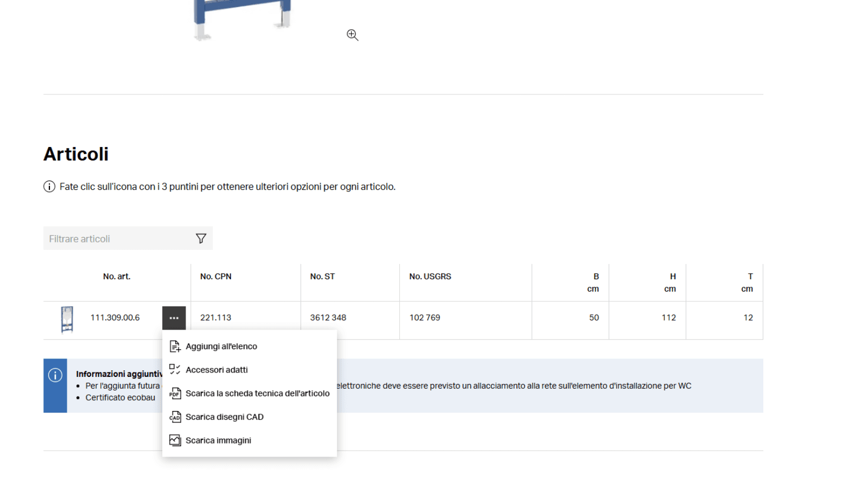Screen dimensions: 868x488
Task: Click inside the Filtrare articoli search field
Action: tap(108, 238)
